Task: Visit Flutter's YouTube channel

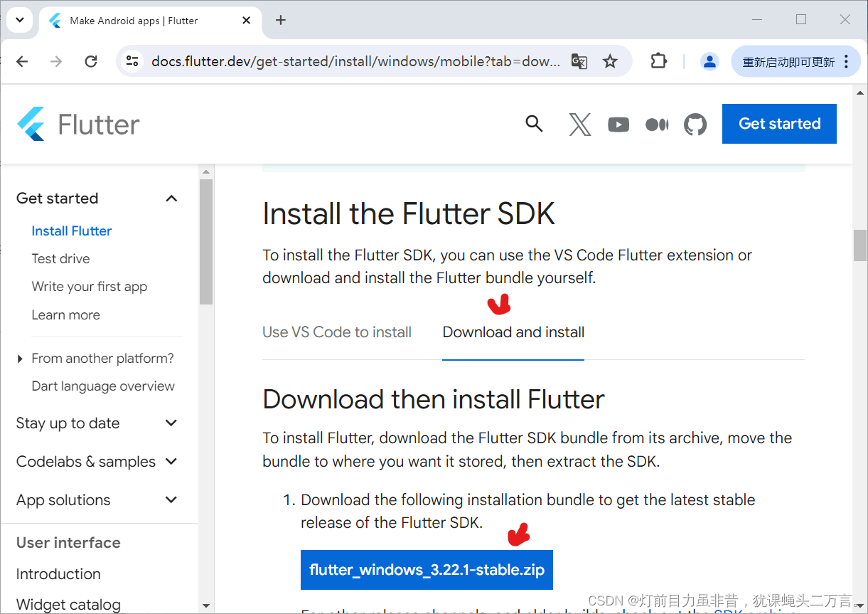Action: (618, 125)
